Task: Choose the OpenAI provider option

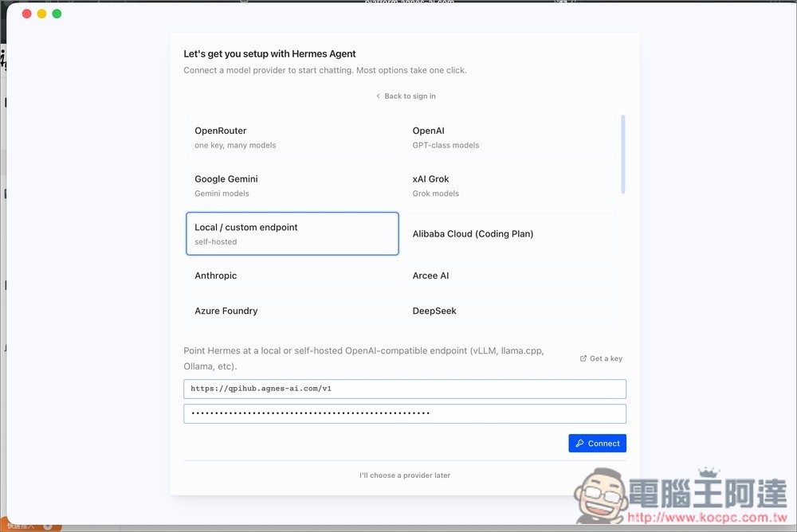Action: click(x=510, y=137)
